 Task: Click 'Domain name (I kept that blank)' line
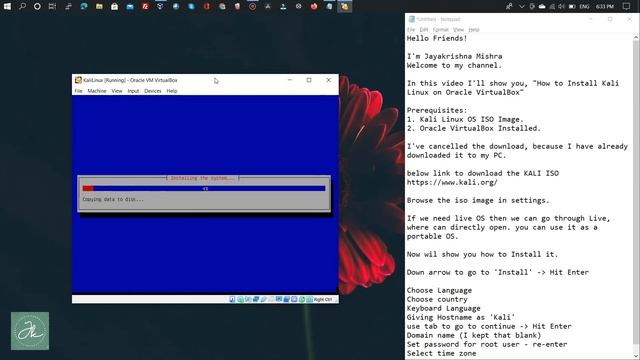474,335
